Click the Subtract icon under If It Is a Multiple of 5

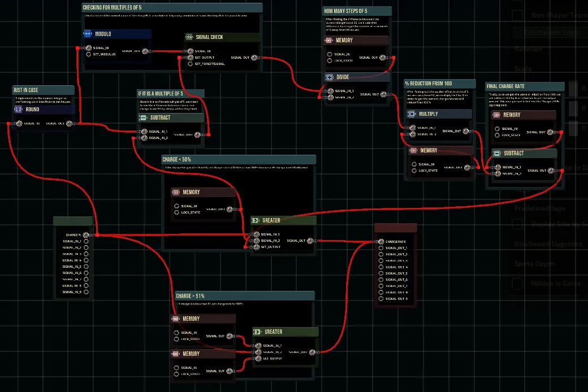tap(144, 117)
